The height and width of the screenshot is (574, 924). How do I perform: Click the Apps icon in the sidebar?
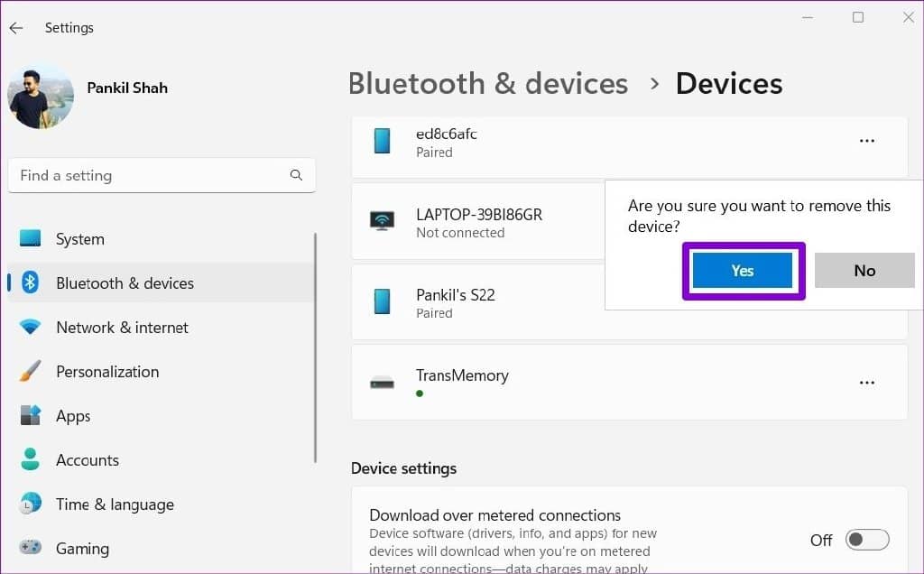pyautogui.click(x=30, y=416)
